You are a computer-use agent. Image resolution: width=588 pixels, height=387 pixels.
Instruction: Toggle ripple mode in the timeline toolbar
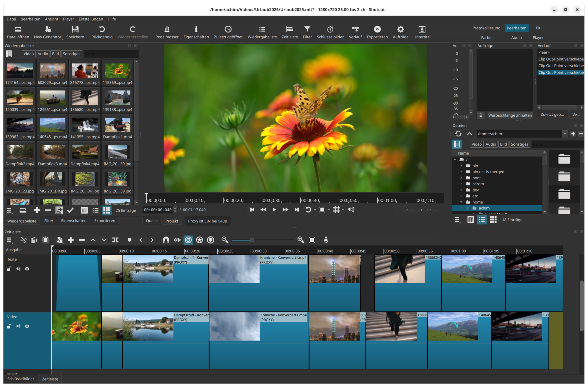188,240
